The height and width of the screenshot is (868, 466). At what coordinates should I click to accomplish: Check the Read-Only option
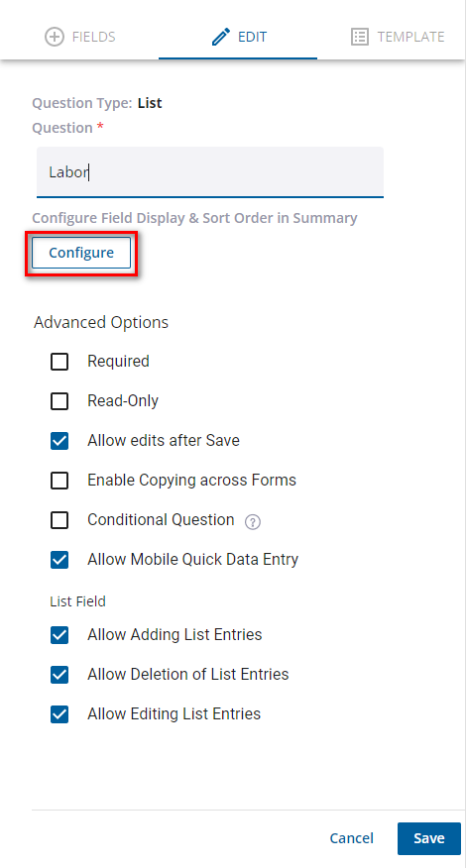tap(59, 400)
